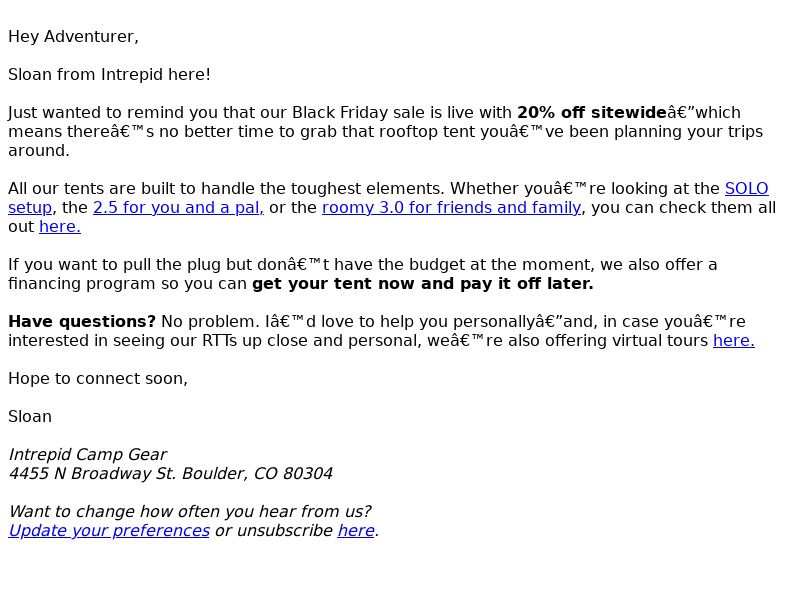
Task: Click bold 'get your tent now and pay it off later' text
Action: point(422,284)
